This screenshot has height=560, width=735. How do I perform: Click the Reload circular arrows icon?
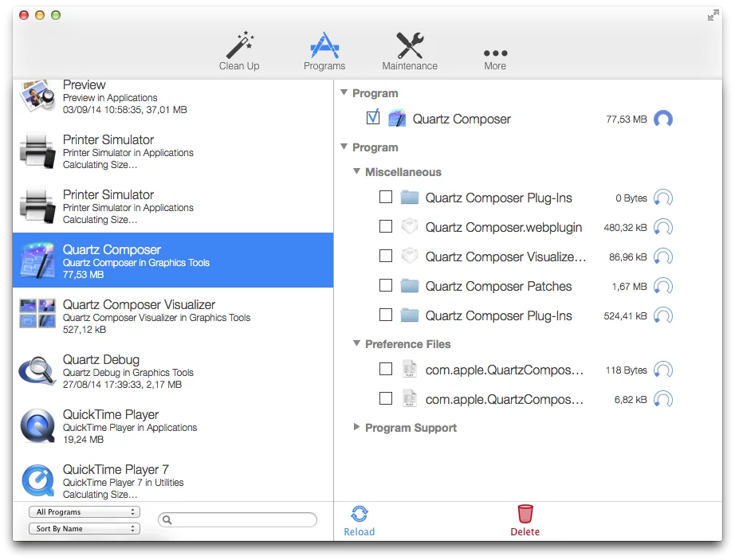click(x=360, y=514)
